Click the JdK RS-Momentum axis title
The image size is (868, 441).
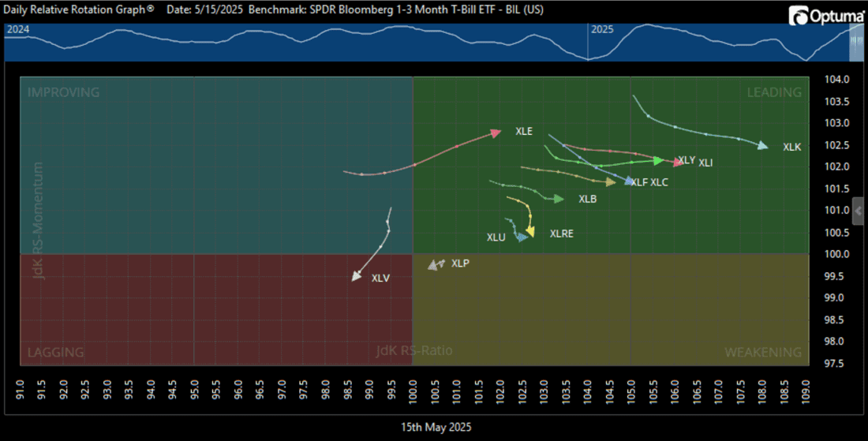(x=38, y=220)
